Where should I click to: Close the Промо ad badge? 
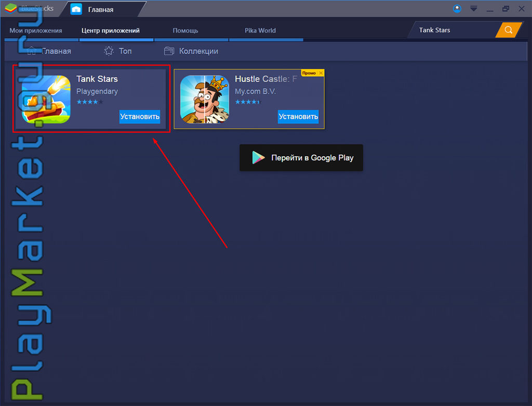coord(321,73)
